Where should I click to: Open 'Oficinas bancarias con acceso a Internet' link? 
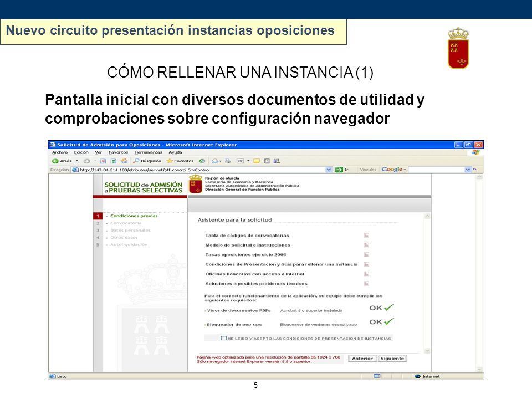pyautogui.click(x=255, y=274)
